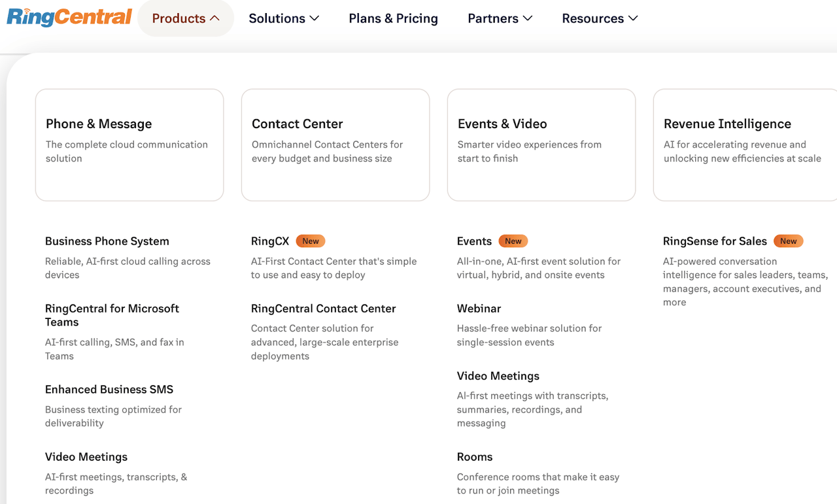Viewport: 837px width, 504px height.
Task: Click New badge next to RingCX
Action: (x=311, y=241)
